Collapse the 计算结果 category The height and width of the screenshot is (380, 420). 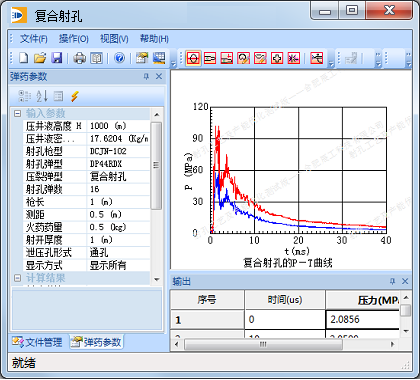coord(17,278)
